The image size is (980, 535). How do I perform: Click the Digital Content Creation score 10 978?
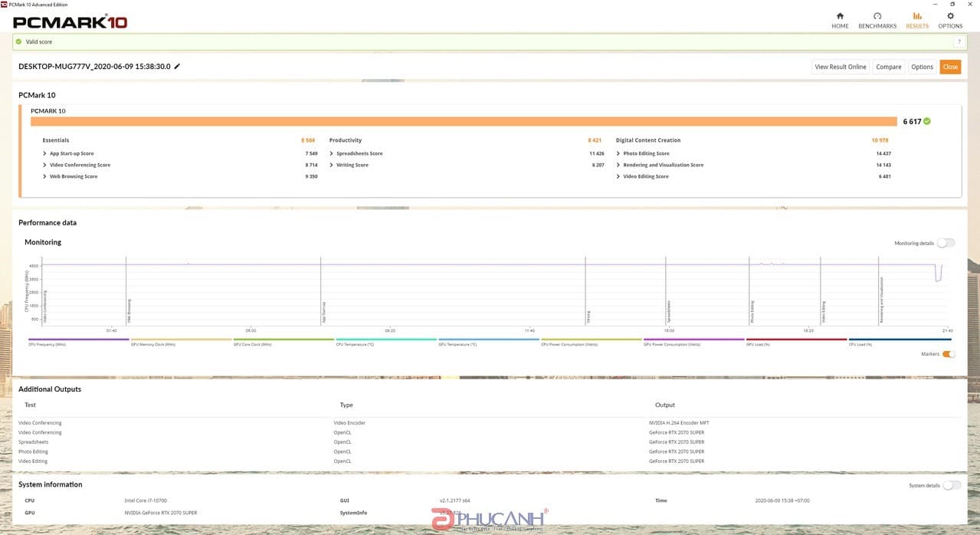pyautogui.click(x=880, y=140)
